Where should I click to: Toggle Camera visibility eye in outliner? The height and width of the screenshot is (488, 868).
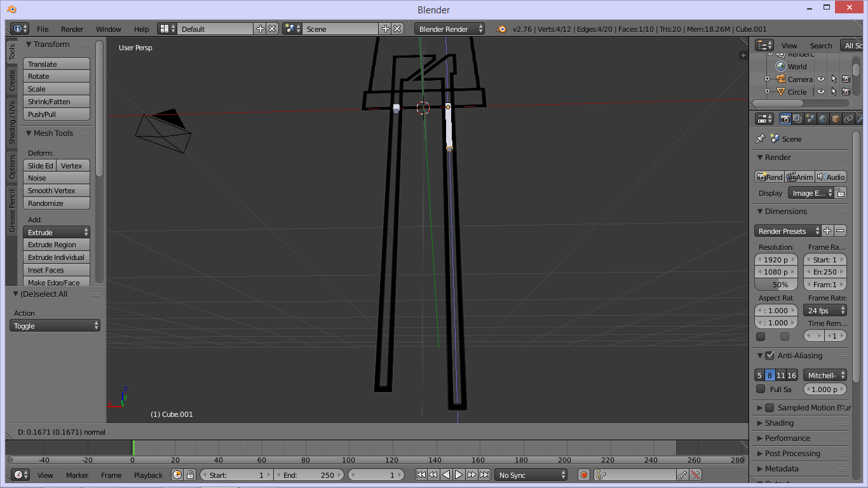[821, 79]
